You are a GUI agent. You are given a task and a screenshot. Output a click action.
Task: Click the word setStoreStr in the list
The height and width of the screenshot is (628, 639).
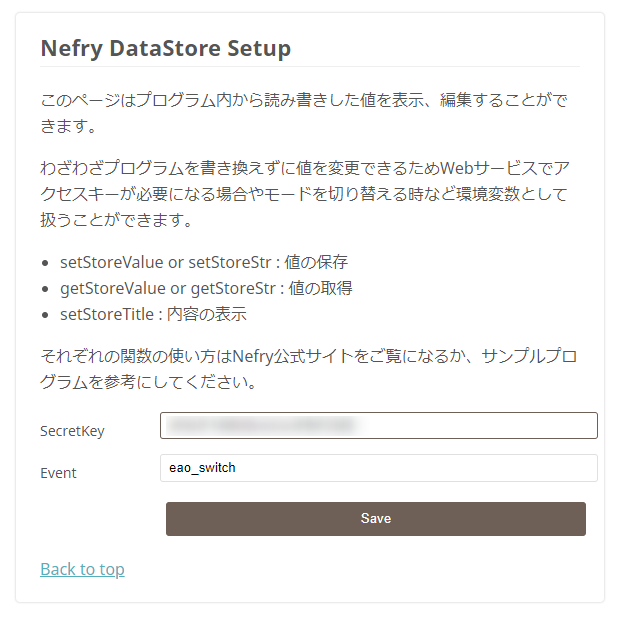[x=231, y=262]
